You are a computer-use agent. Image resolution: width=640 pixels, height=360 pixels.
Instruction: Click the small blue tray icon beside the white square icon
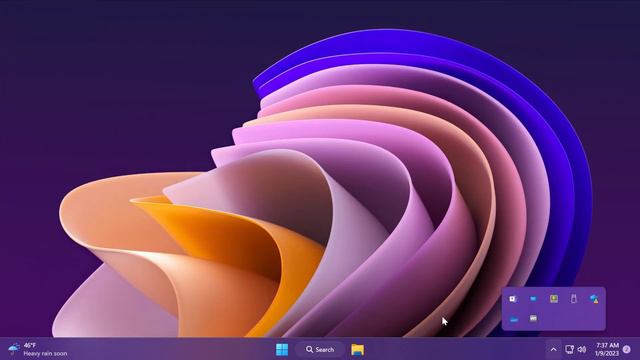point(533,299)
